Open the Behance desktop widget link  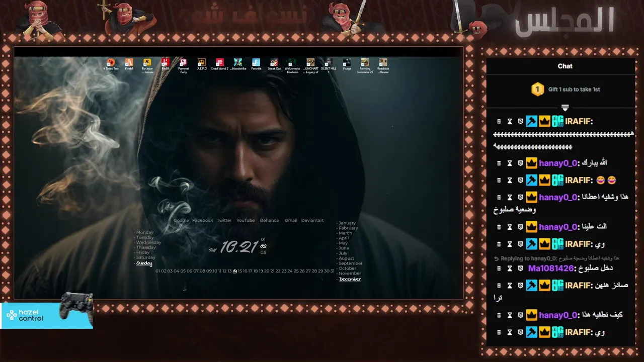pos(269,220)
